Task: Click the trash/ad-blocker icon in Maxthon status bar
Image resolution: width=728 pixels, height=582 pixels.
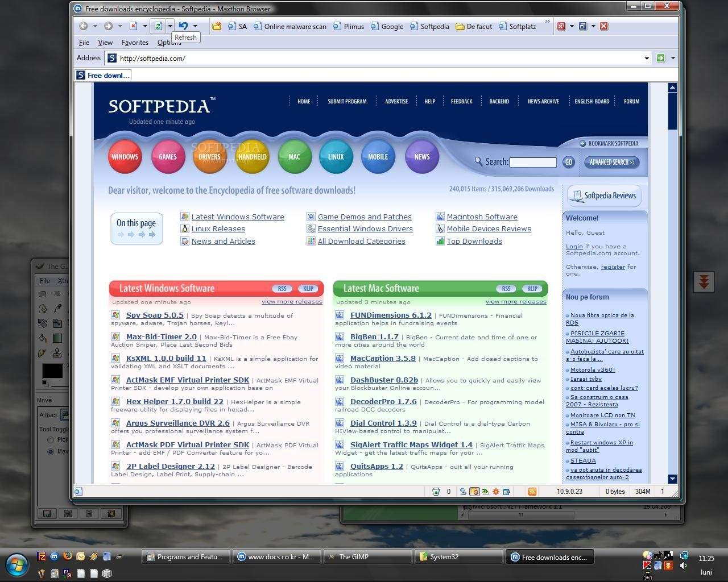Action: click(x=436, y=492)
